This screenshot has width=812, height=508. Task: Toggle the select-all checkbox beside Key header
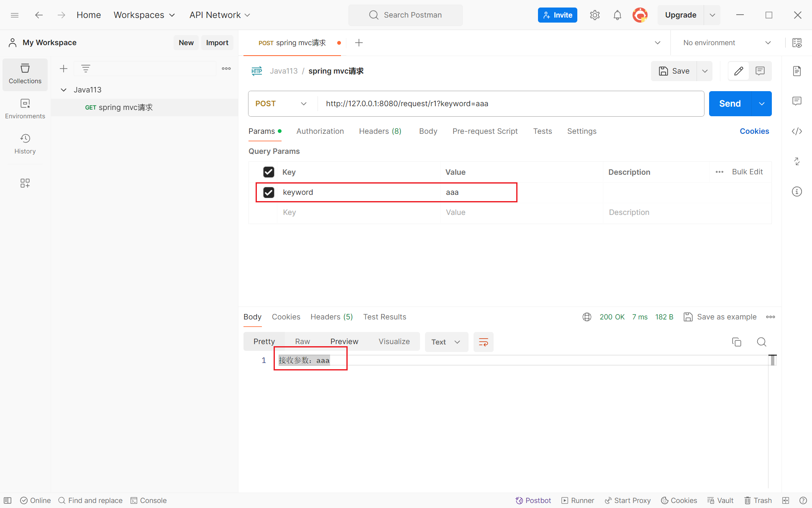(269, 172)
